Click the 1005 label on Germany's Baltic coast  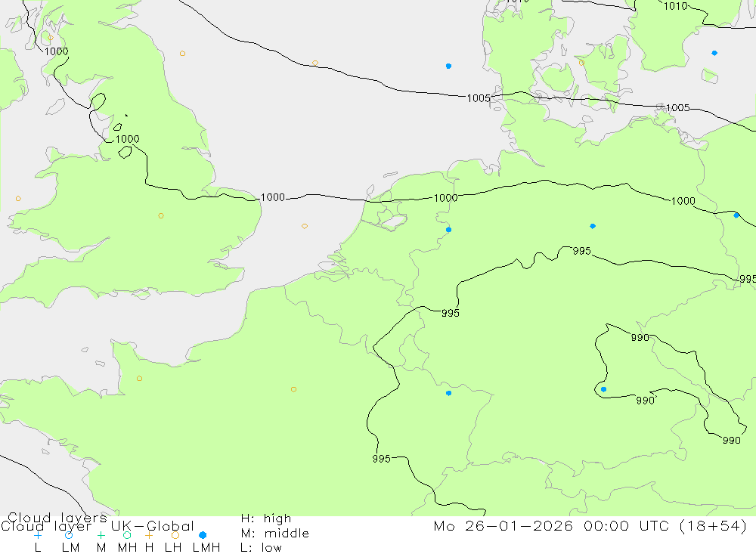[x=678, y=108]
